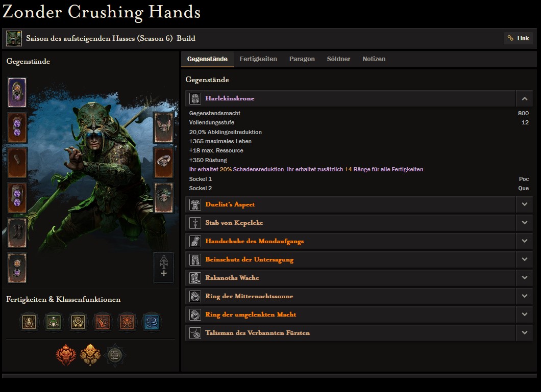Select the blue vortex skill icon

152,322
